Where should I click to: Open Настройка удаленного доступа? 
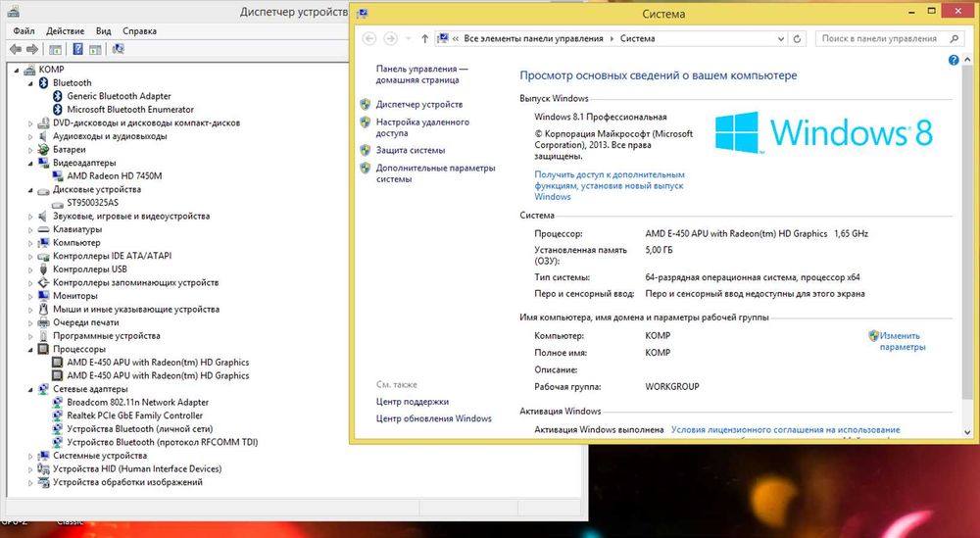[422, 127]
